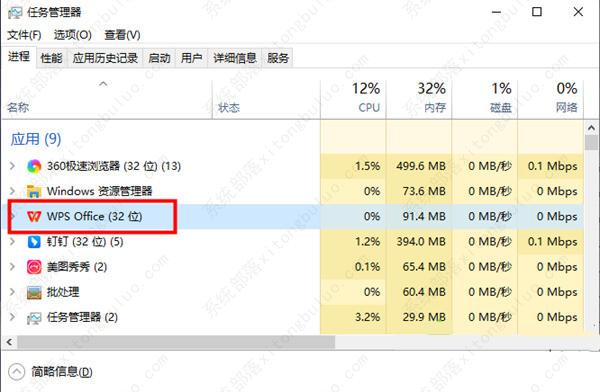The image size is (600, 392).
Task: Maximize the 任务管理器 window
Action: (x=537, y=12)
